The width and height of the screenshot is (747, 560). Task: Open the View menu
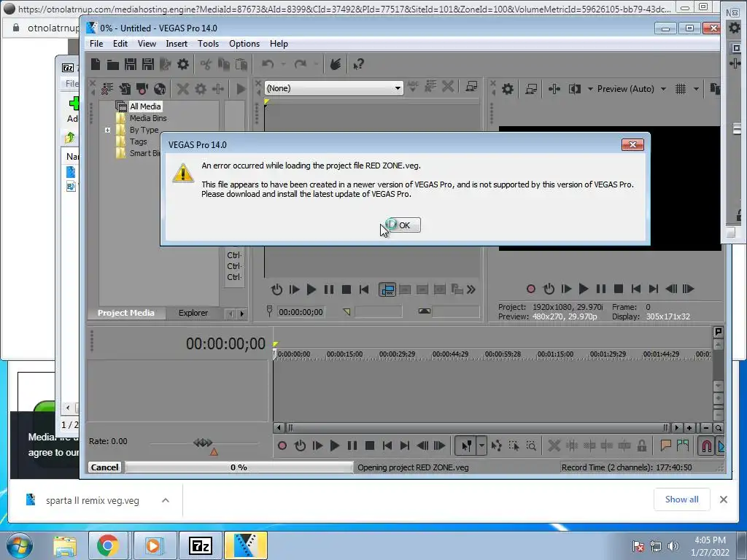[x=147, y=44]
